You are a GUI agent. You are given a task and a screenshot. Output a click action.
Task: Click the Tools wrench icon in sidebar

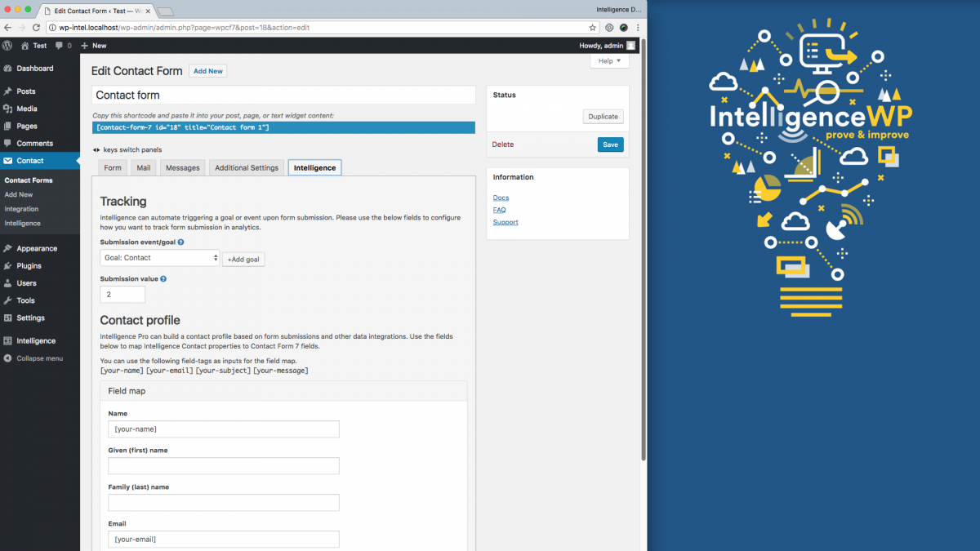coord(7,300)
